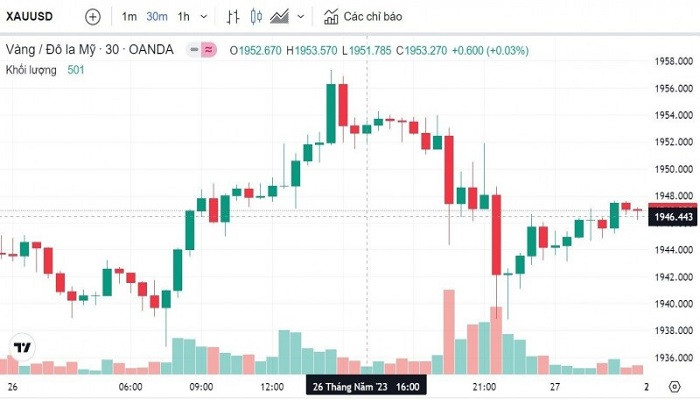700x400 pixels.
Task: Click the indicators chart icon
Action: 331,17
